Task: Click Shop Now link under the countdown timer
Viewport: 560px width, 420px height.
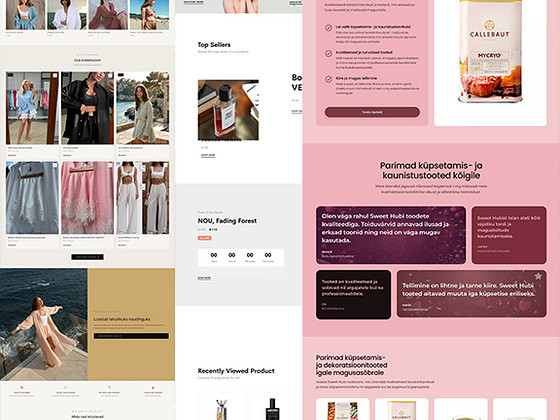Action: [204, 278]
